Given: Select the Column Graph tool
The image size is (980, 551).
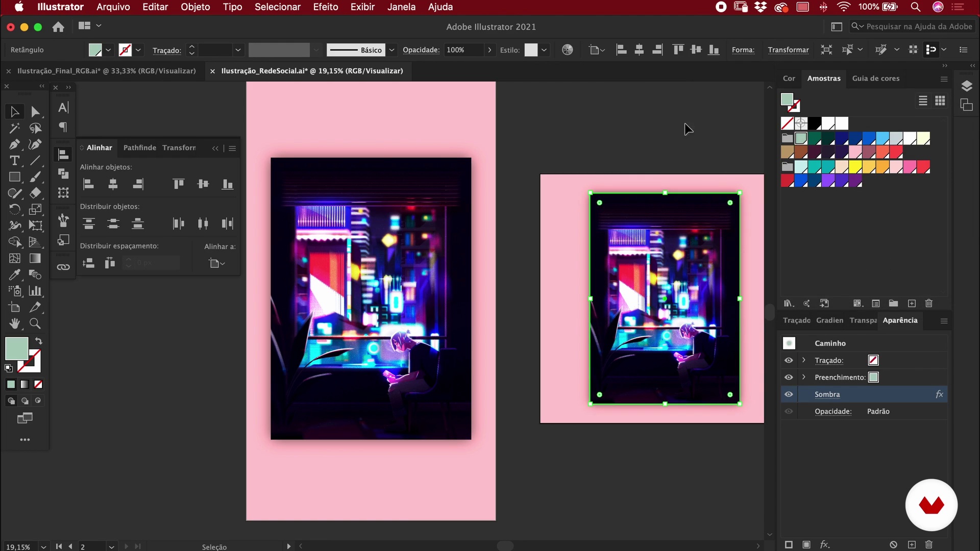Looking at the screenshot, I should pyautogui.click(x=35, y=291).
